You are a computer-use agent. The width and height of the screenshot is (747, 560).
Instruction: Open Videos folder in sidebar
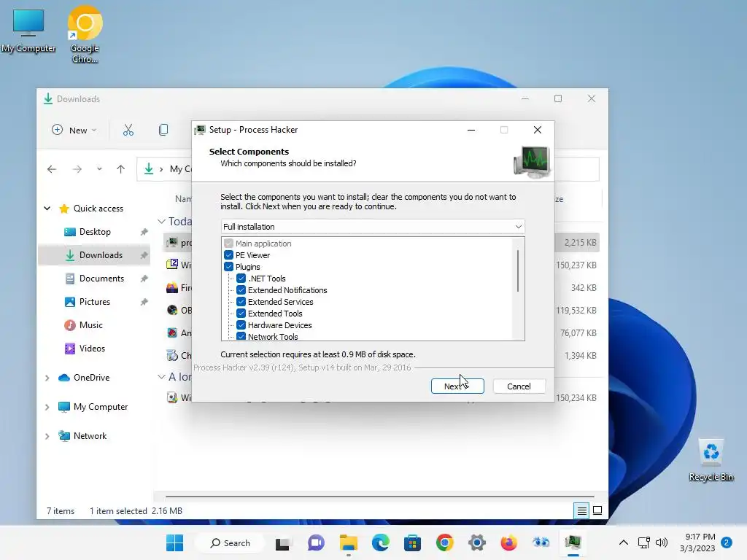click(92, 349)
